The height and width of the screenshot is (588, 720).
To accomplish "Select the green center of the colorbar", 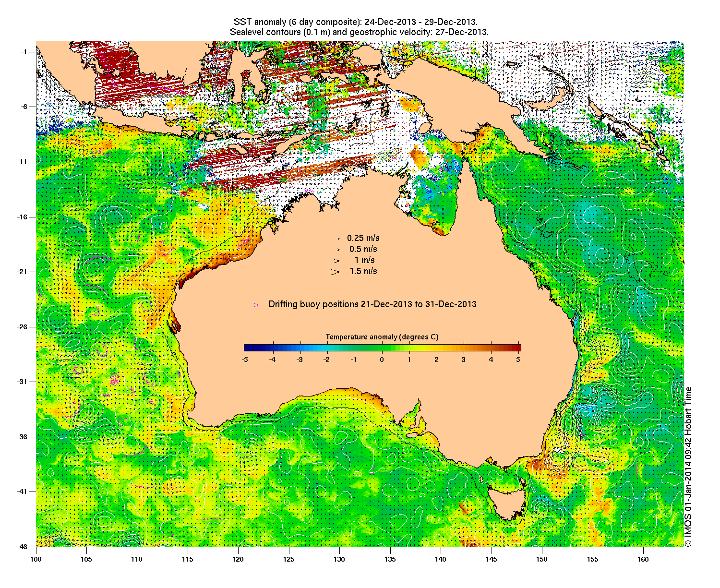I will click(382, 348).
